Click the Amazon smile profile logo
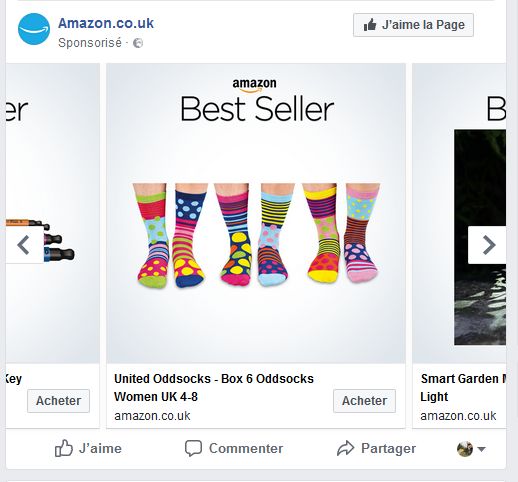This screenshot has height=482, width=518. pos(34,29)
